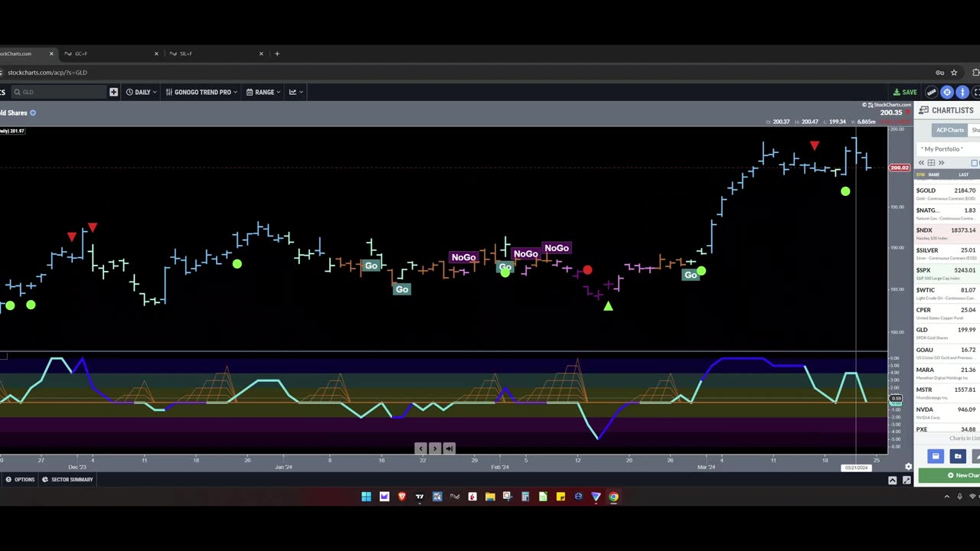This screenshot has height=551, width=980.
Task: Select the $SPX row
Action: 947,273
